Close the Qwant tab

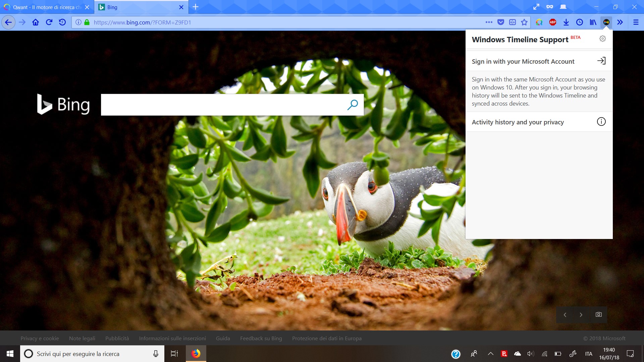coord(87,7)
